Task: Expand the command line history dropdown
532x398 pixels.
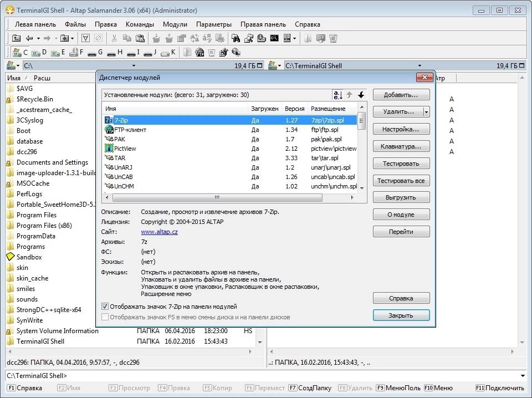Action: pos(523,376)
